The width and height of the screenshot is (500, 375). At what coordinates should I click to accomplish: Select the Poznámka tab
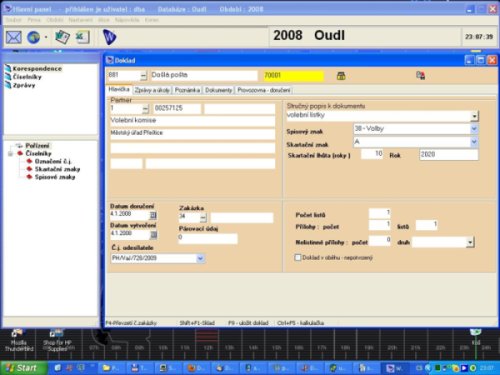[x=187, y=90]
